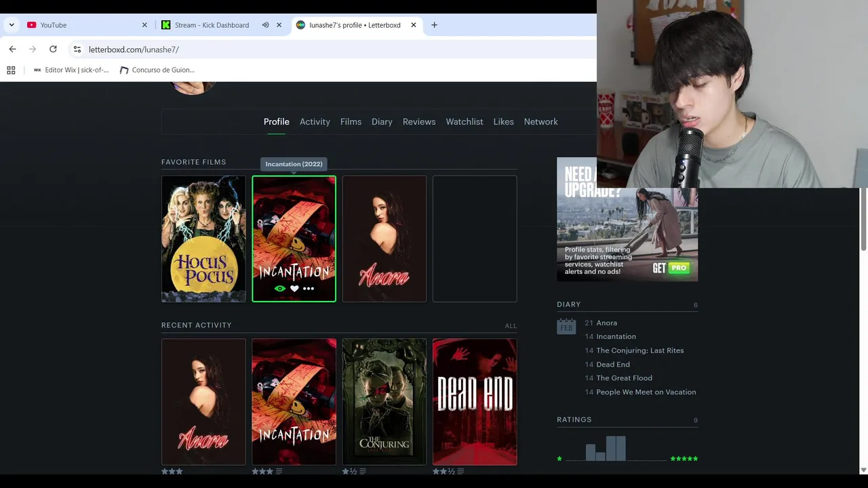
Task: Open the tab search dropdown arrow
Action: pos(12,25)
